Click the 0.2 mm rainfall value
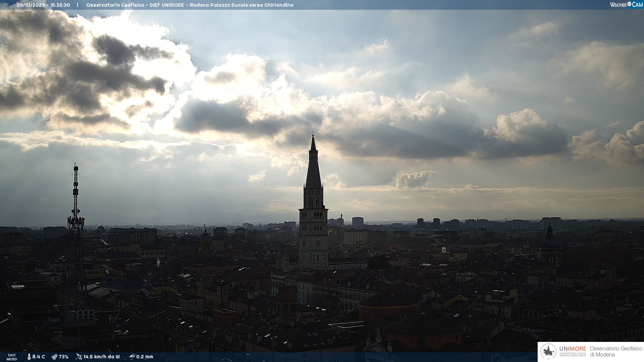 pos(145,357)
